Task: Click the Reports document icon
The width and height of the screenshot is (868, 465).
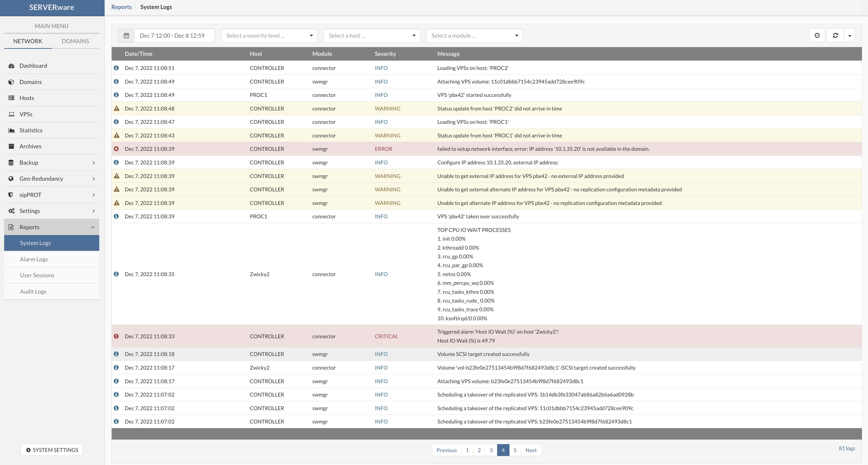Action: coord(11,227)
